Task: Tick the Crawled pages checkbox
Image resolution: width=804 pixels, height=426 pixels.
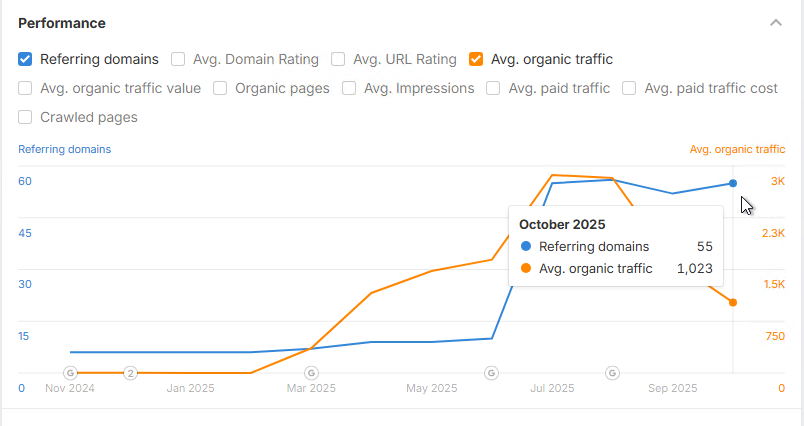Action: pyautogui.click(x=25, y=117)
